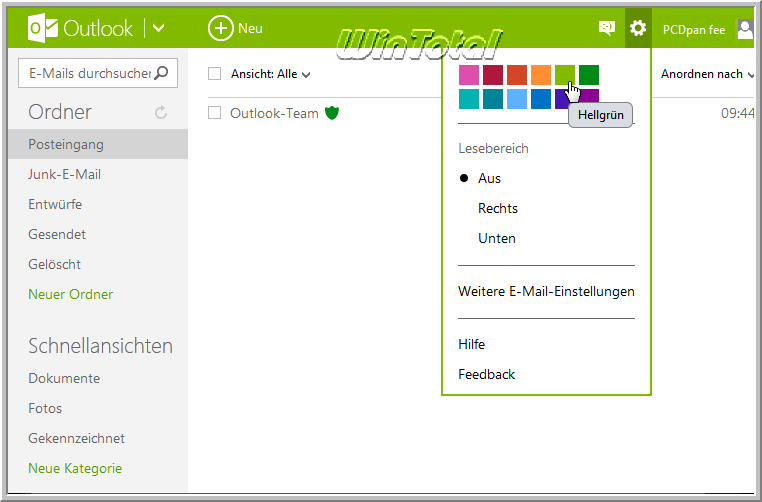Select the Hellgrün light green swatch
The image size is (762, 502).
click(565, 75)
